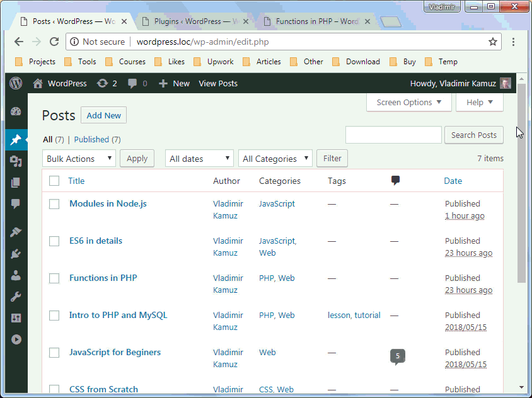The image size is (532, 398).
Task: Focus the search posts text field
Action: (x=393, y=135)
